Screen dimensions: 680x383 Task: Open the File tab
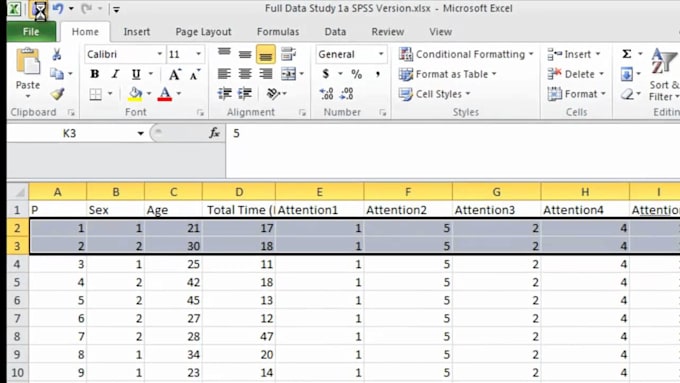tap(31, 32)
